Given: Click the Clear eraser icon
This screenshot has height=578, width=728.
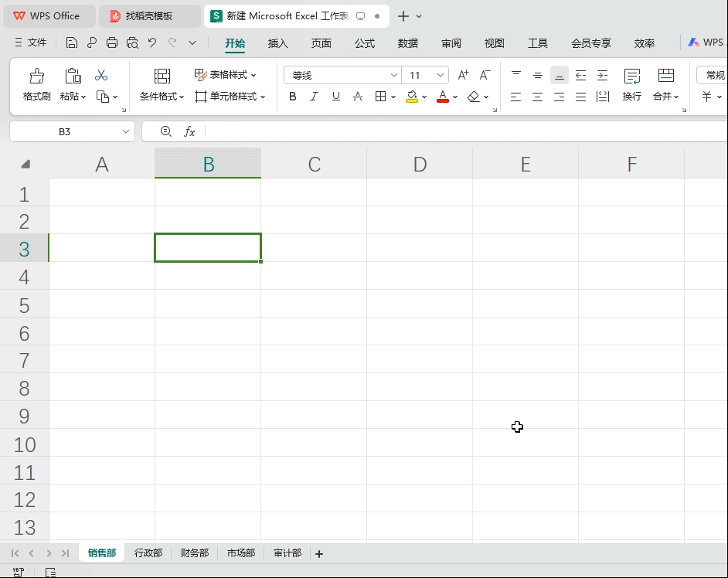Looking at the screenshot, I should pos(473,97).
